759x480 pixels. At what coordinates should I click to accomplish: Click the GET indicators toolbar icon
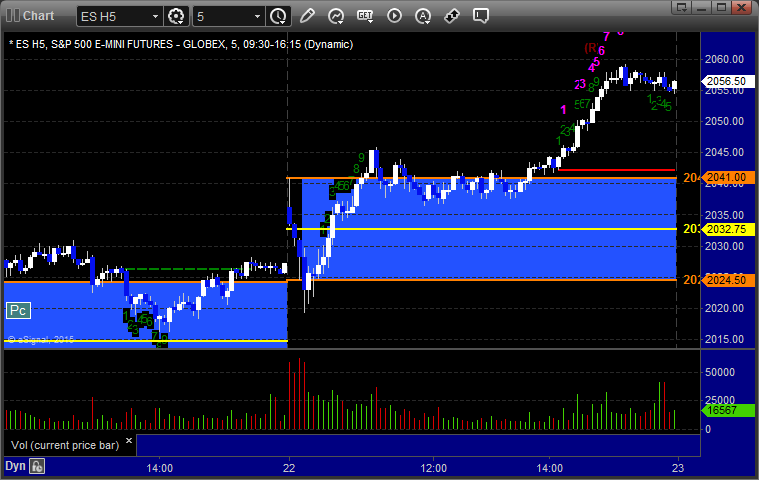365,16
